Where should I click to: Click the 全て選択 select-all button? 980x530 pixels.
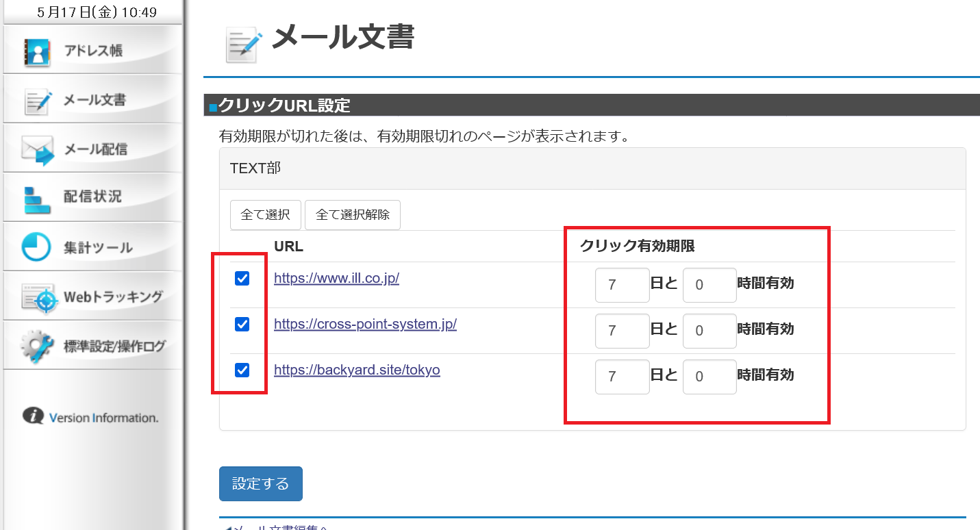click(x=265, y=214)
